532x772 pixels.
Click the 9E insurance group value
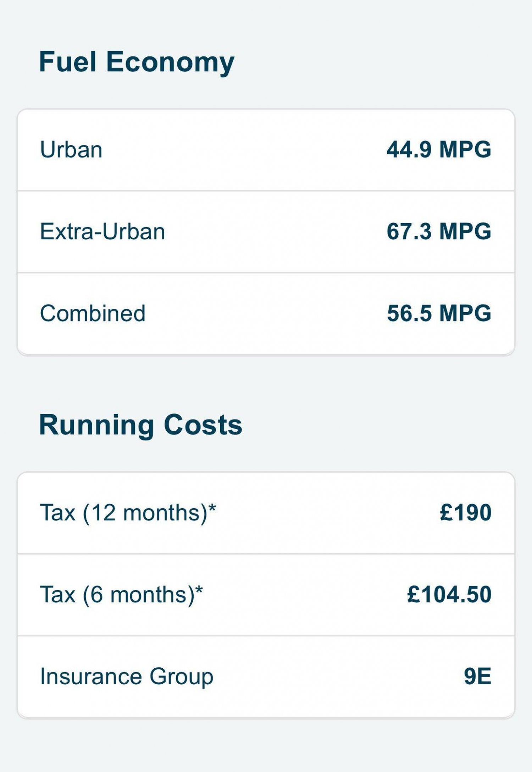[477, 677]
